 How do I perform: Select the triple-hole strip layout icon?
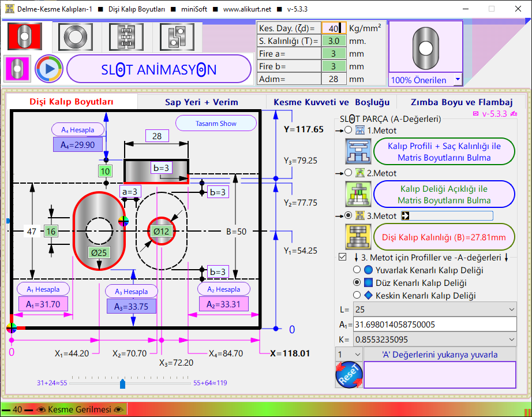point(125,36)
